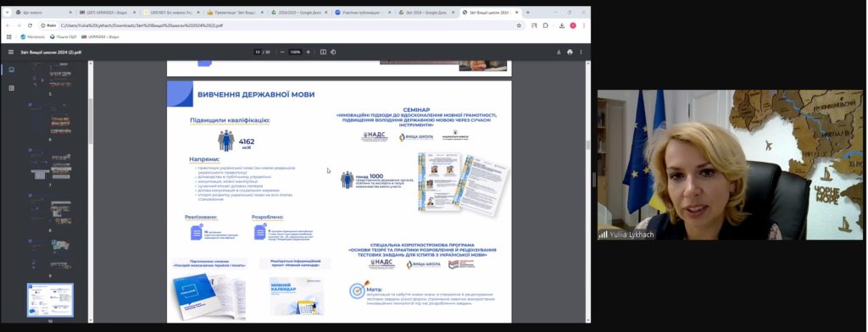
Task: Open PDF viewer more actions menu
Action: pyautogui.click(x=581, y=52)
